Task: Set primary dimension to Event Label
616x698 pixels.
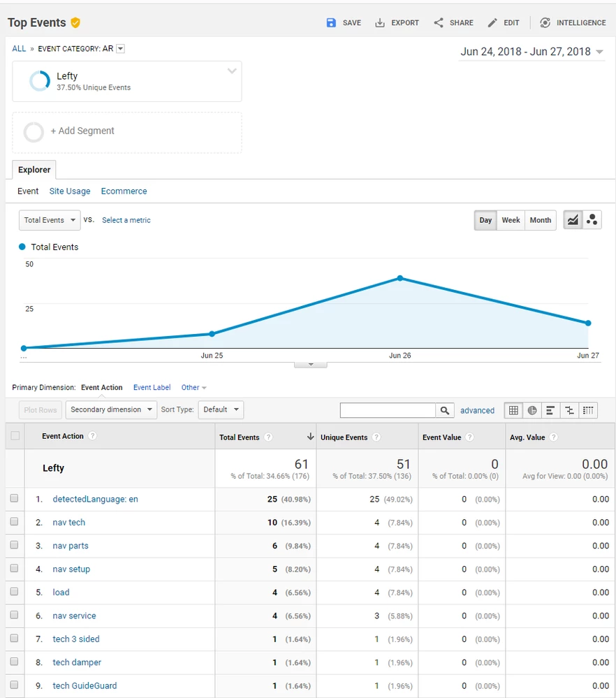Action: coord(152,388)
